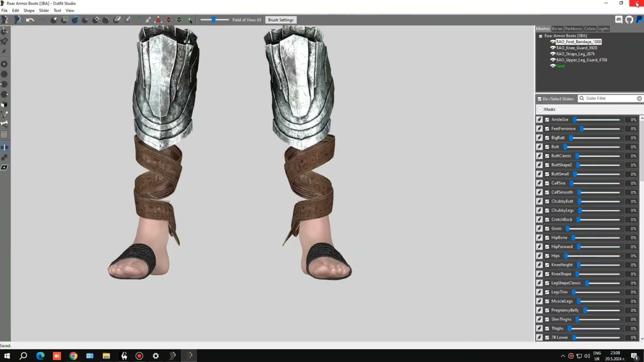Image resolution: width=644 pixels, height=362 pixels.
Task: Open Google Chrome from the taskbar
Action: pos(73,356)
